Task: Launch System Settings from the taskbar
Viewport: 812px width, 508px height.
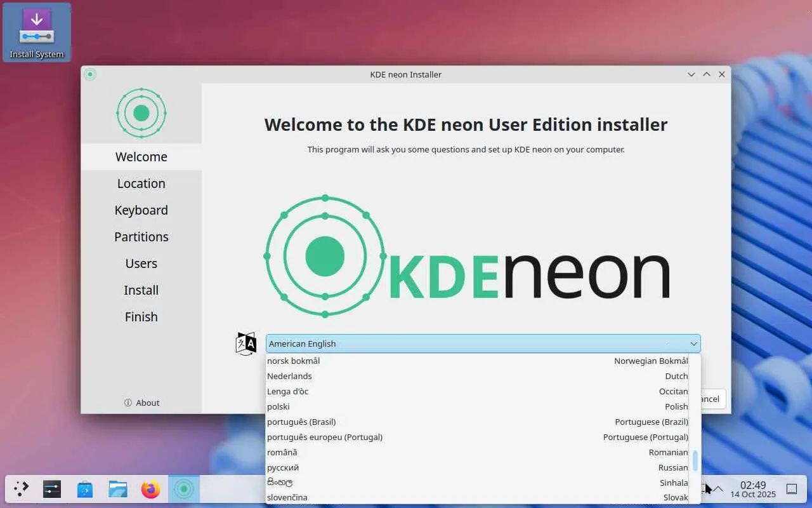Action: [x=52, y=489]
